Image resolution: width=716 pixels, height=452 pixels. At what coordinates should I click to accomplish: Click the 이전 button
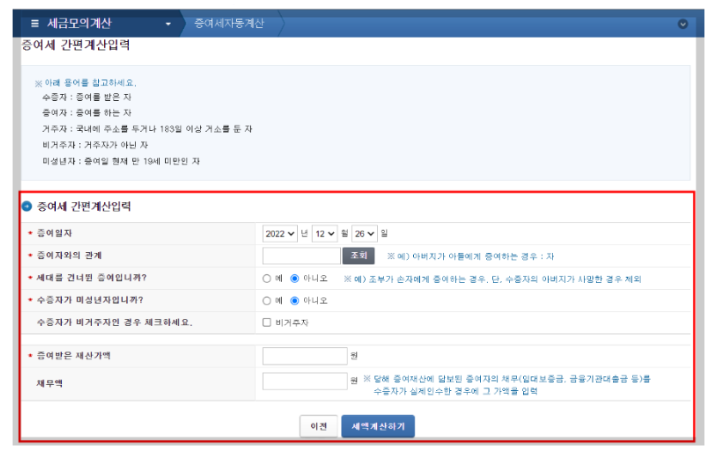(319, 426)
